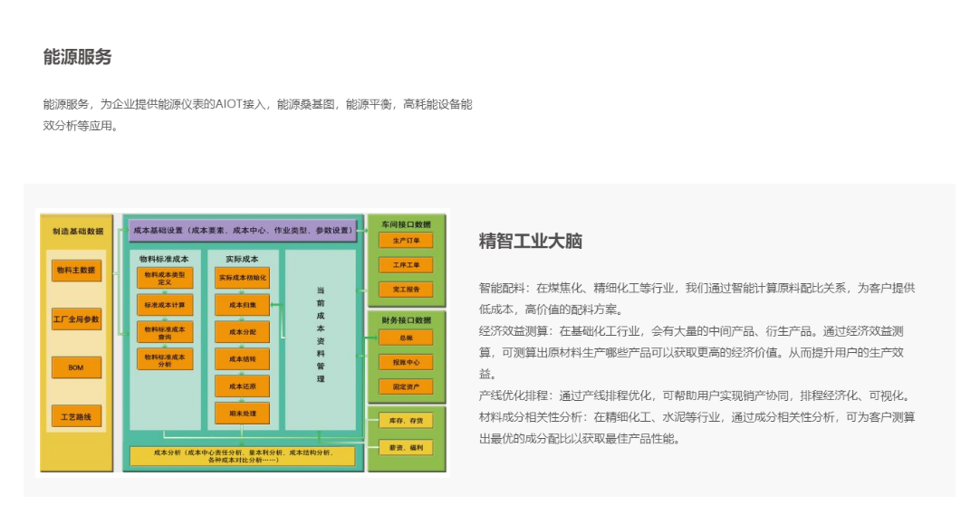Select the 报账中心 box
Image resolution: width=980 pixels, height=524 pixels.
tap(405, 362)
